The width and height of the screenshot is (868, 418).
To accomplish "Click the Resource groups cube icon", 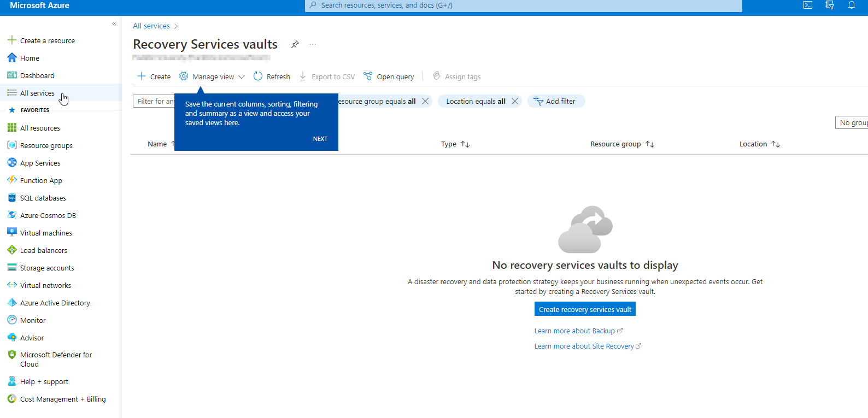I will tap(12, 145).
